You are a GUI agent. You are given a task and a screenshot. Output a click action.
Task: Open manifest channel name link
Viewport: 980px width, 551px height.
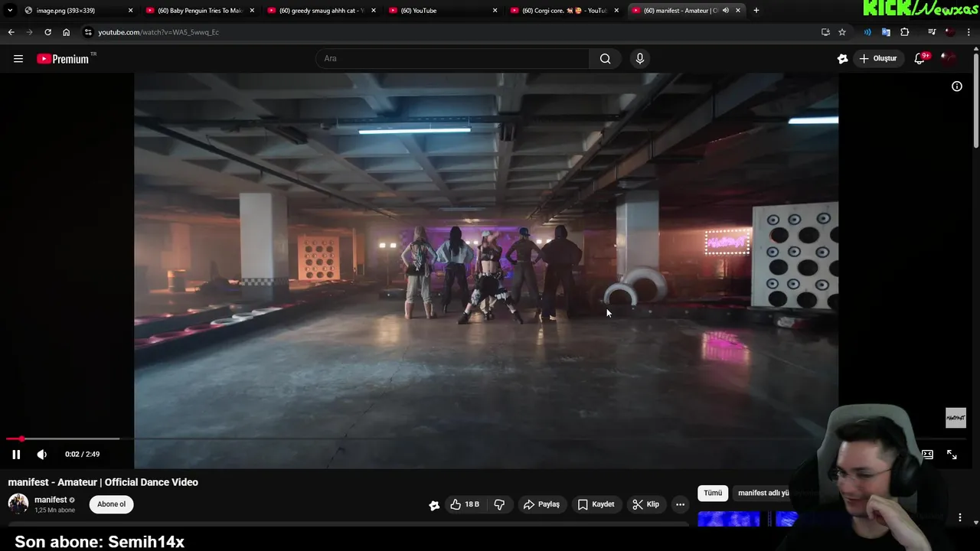tap(51, 500)
